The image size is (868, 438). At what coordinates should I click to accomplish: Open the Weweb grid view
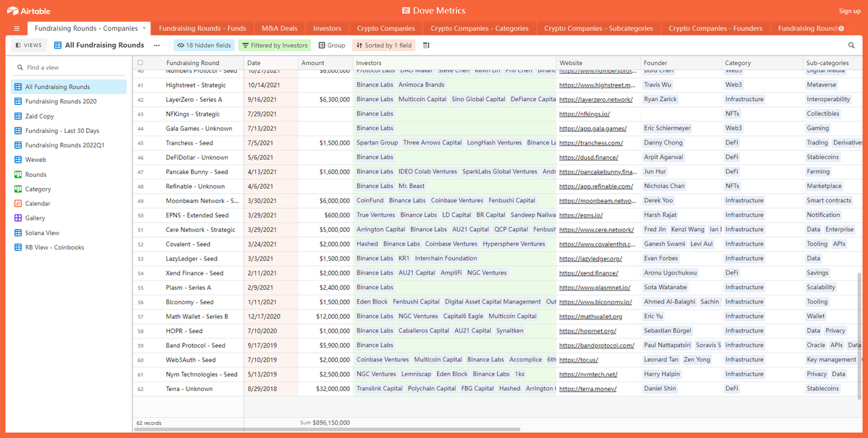pos(35,160)
